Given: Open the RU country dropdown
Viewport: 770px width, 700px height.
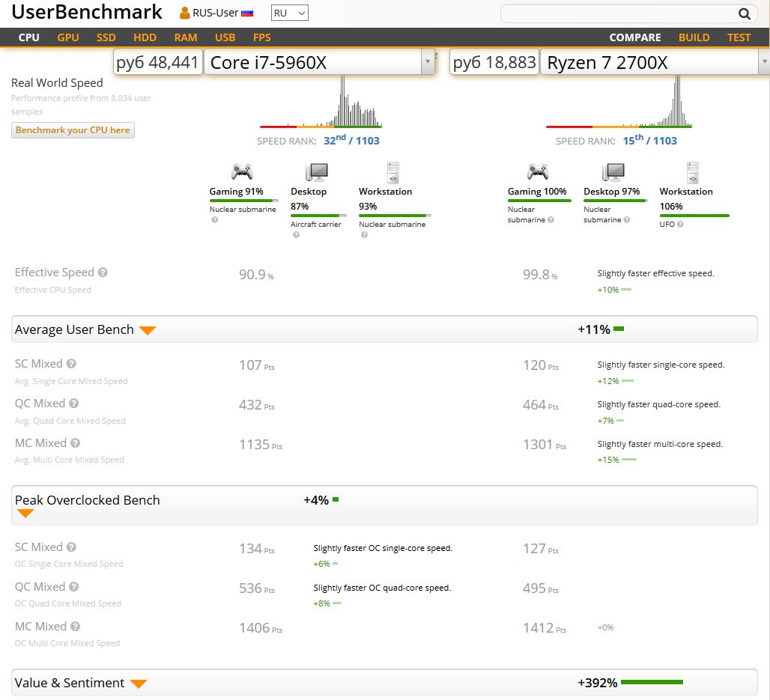Looking at the screenshot, I should coord(290,13).
